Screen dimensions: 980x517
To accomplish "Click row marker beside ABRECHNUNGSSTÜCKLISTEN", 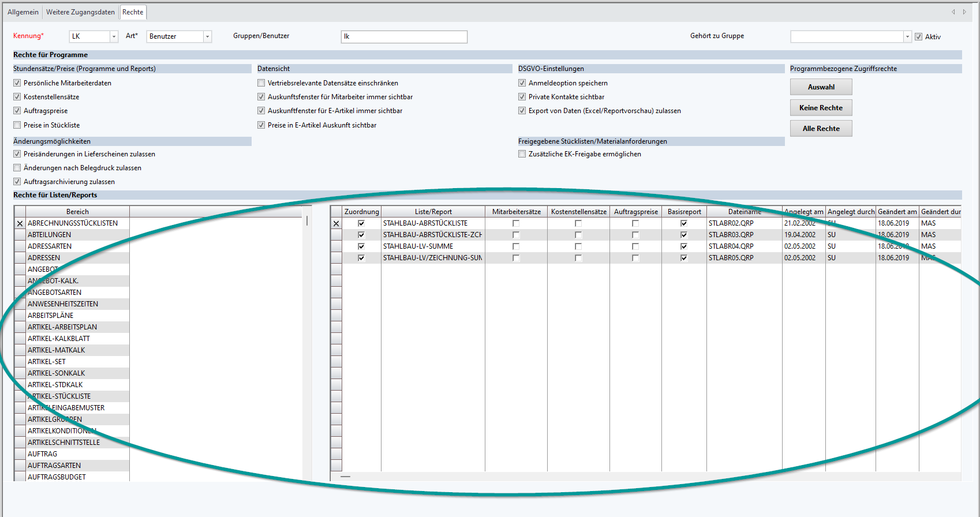I will (20, 223).
